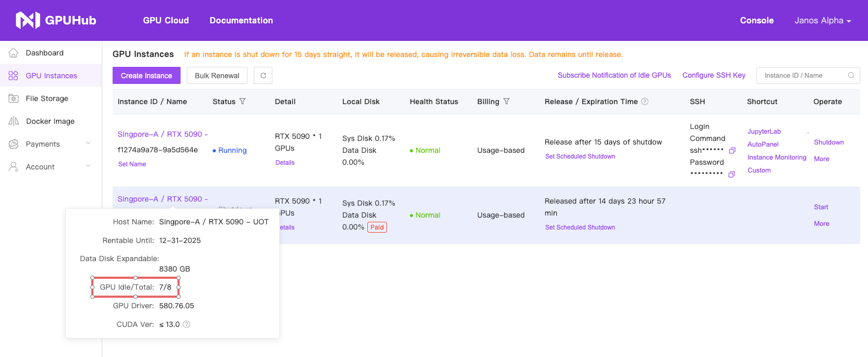The width and height of the screenshot is (868, 357).
Task: Click the search magnifier icon
Action: [851, 76]
